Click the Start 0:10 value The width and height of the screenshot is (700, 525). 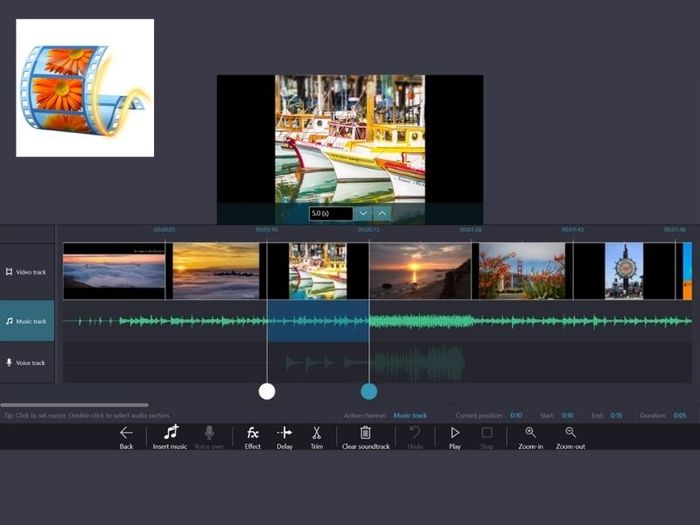pos(567,416)
